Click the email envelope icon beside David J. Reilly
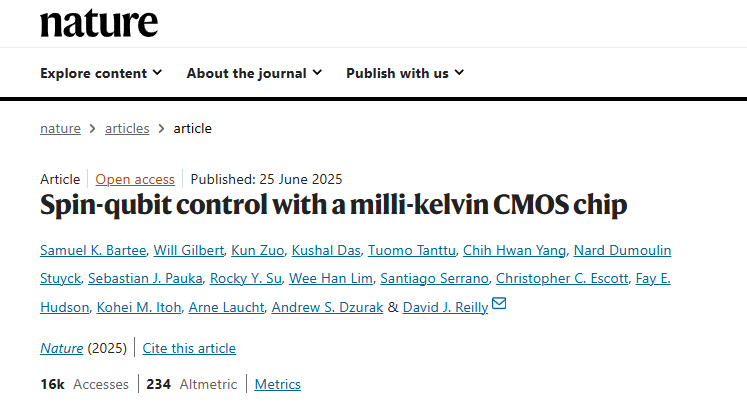The height and width of the screenshot is (404, 747). [500, 305]
